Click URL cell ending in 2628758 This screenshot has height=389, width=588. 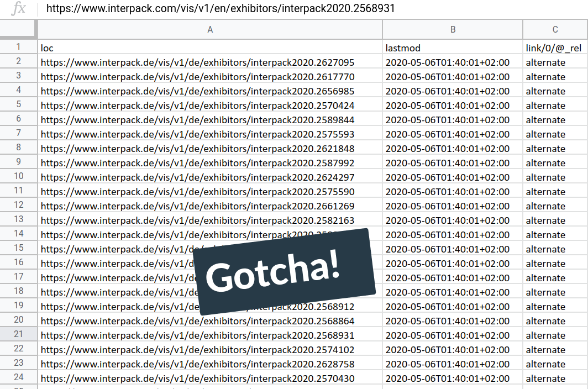point(210,364)
